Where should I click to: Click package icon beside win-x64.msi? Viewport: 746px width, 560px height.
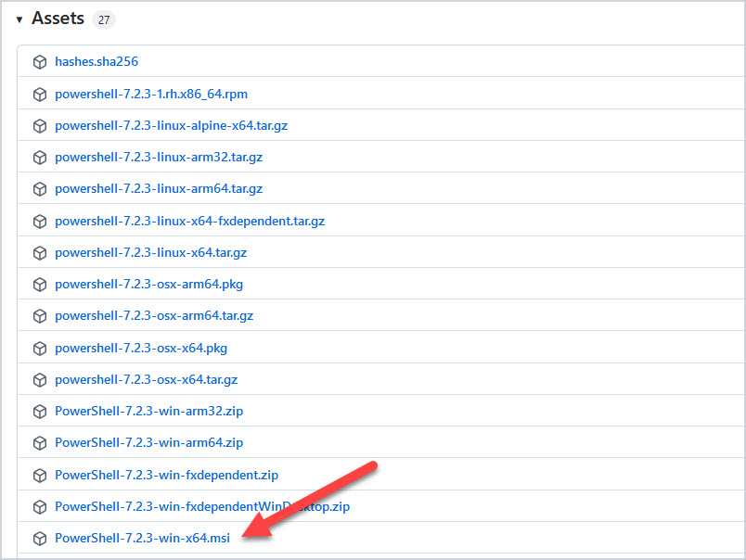pos(40,539)
